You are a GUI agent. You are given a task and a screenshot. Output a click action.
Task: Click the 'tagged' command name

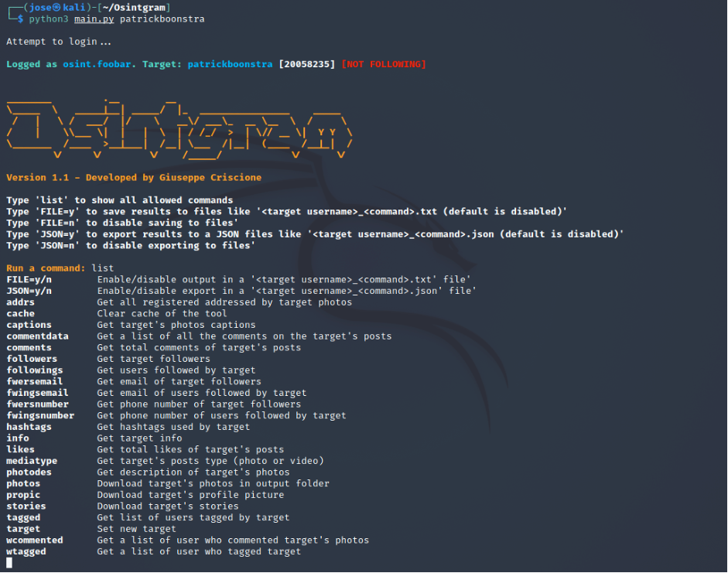coord(23,517)
